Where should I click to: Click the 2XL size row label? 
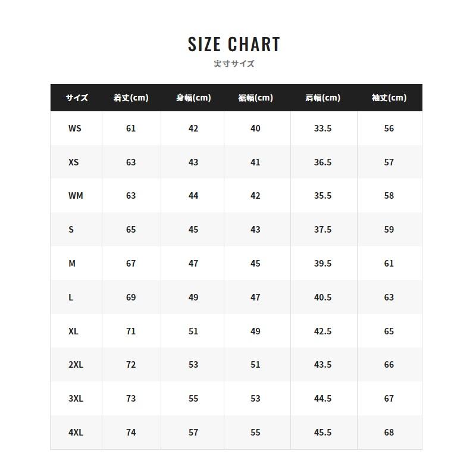(76, 365)
